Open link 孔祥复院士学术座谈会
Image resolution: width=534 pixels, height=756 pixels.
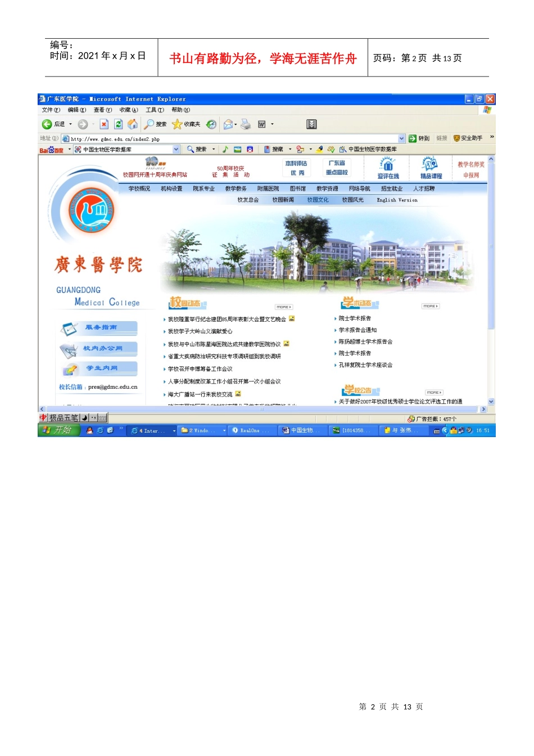pyautogui.click(x=365, y=365)
